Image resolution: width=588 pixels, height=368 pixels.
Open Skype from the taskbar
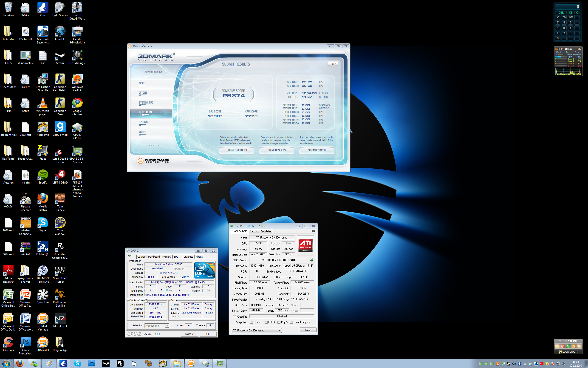pyautogui.click(x=77, y=364)
